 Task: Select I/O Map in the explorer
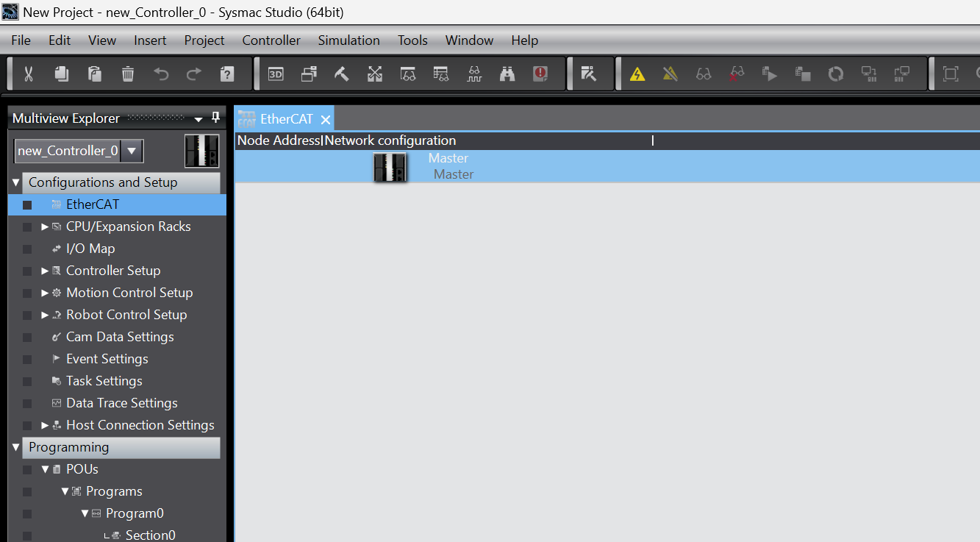90,249
